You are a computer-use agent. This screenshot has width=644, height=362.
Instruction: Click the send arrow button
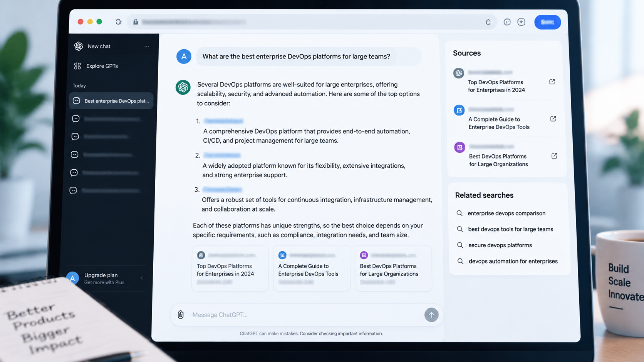[431, 315]
